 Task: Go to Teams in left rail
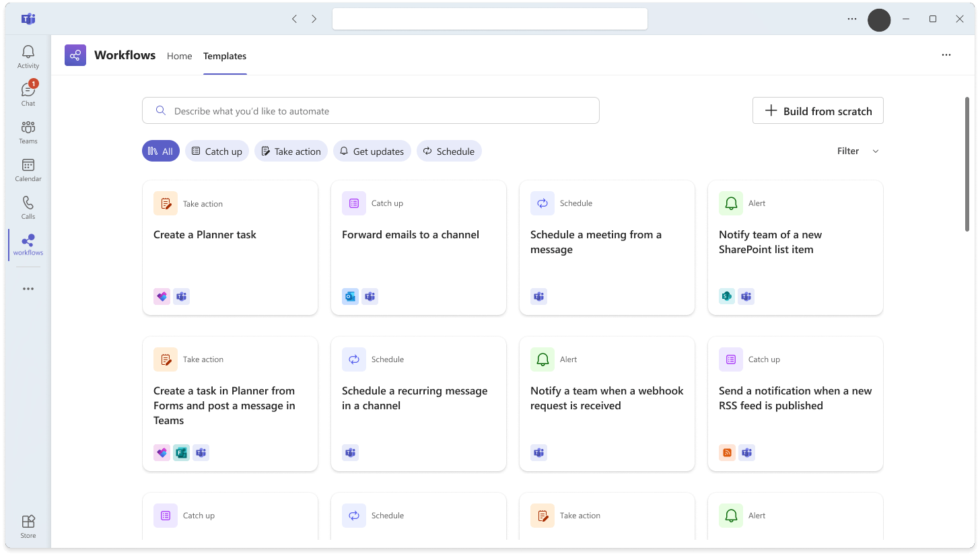coord(28,132)
